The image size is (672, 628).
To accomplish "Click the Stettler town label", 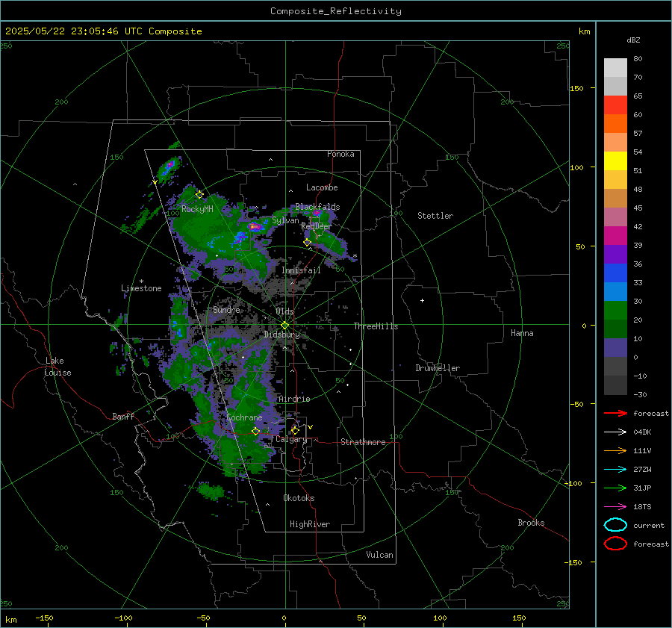I will 435,216.
